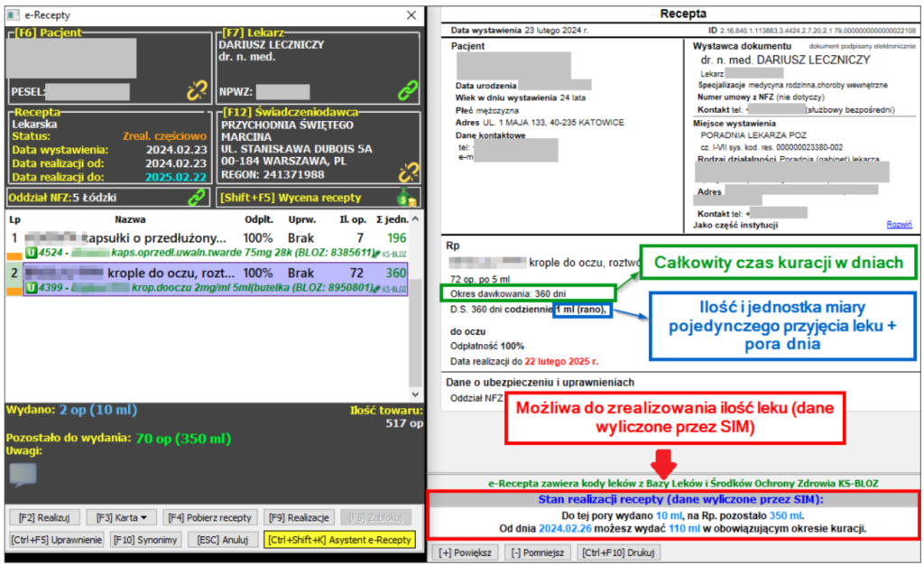Click the money bag icon in Wycena recepty
The height and width of the screenshot is (566, 924).
pyautogui.click(x=407, y=198)
